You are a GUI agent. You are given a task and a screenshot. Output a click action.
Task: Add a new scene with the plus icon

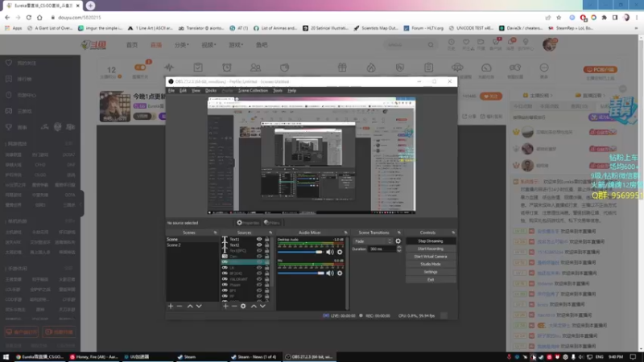pos(171,306)
